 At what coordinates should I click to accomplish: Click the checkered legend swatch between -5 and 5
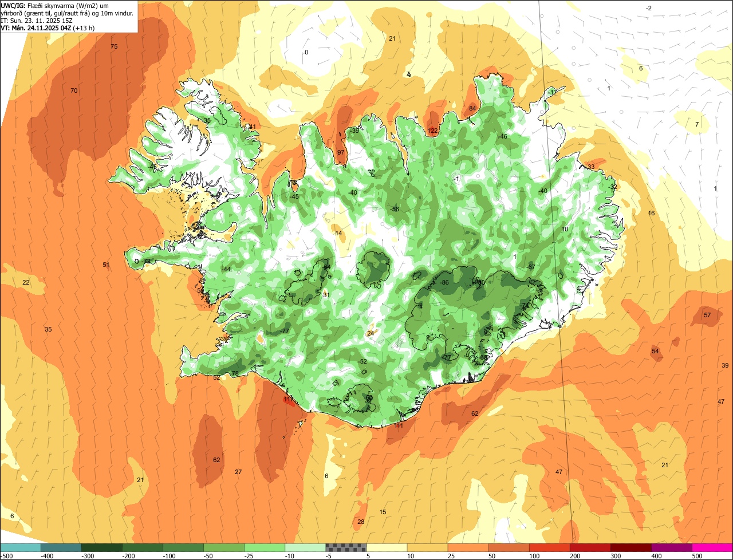(346, 547)
